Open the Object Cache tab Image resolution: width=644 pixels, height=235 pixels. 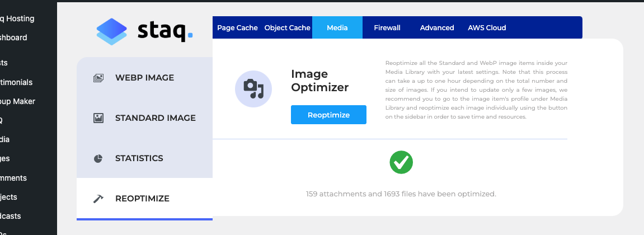click(287, 27)
